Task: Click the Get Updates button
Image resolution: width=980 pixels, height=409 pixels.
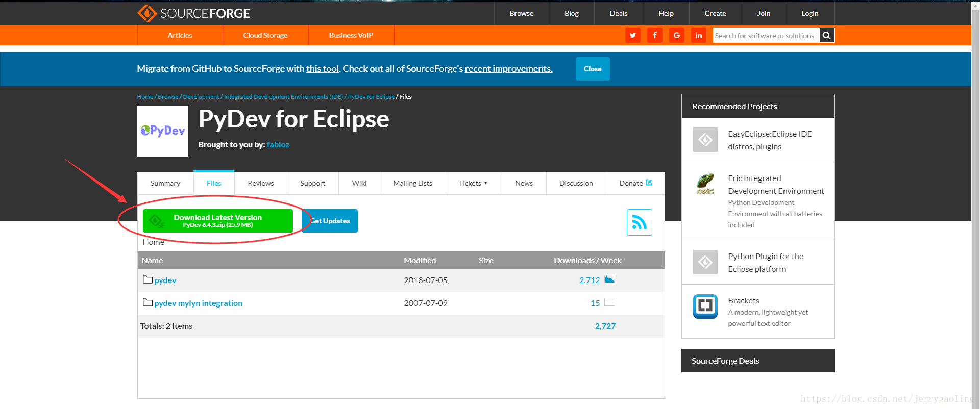Action: (330, 221)
